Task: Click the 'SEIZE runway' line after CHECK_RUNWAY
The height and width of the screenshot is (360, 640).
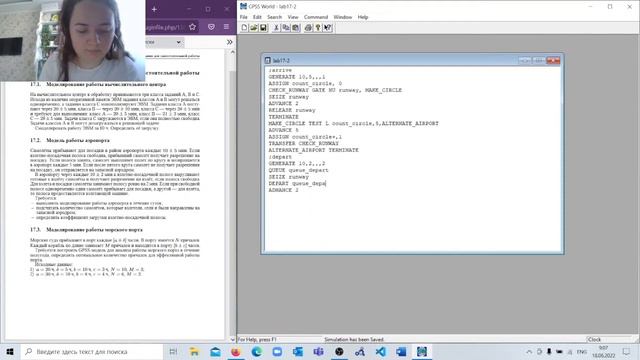Action: coord(289,97)
